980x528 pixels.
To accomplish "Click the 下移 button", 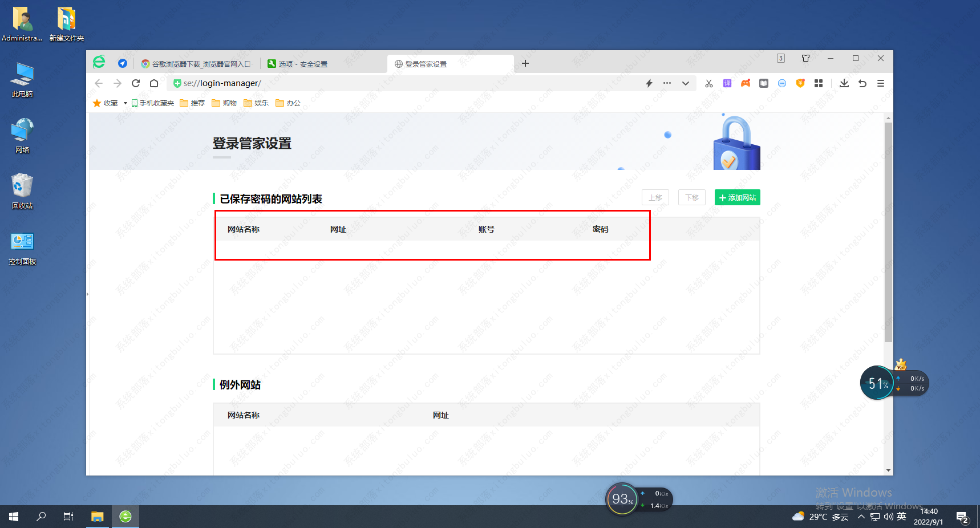I will pyautogui.click(x=692, y=197).
